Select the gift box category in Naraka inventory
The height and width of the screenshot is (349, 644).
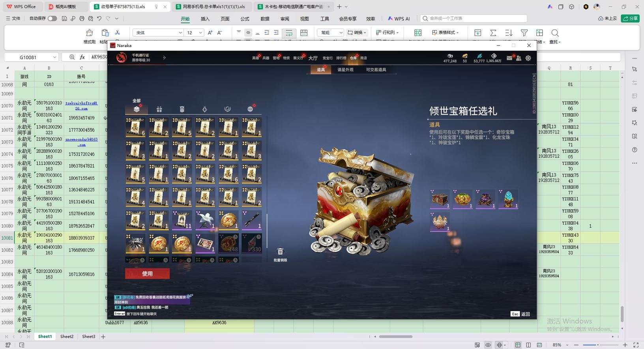click(159, 109)
